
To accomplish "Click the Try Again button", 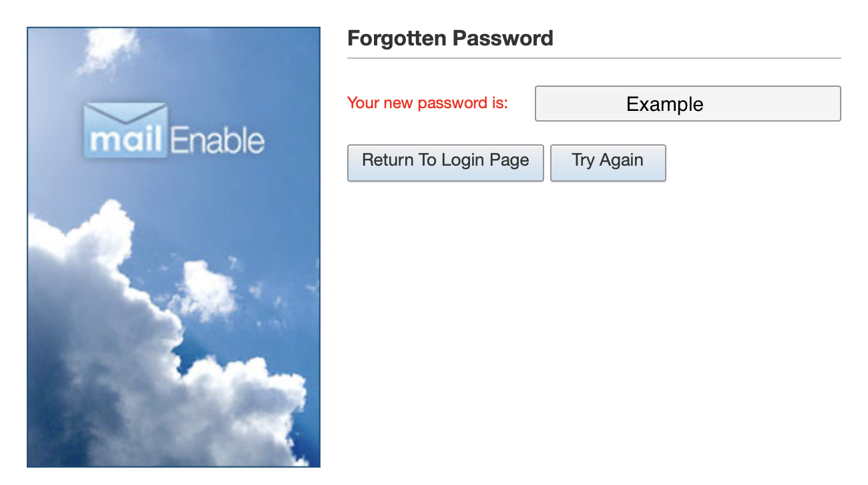I will [608, 162].
